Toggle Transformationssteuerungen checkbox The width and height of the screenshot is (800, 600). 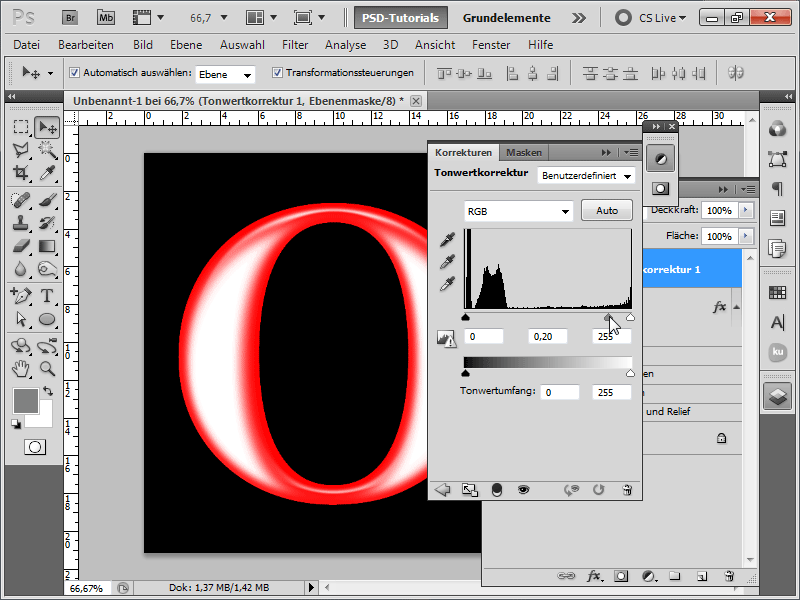[277, 73]
